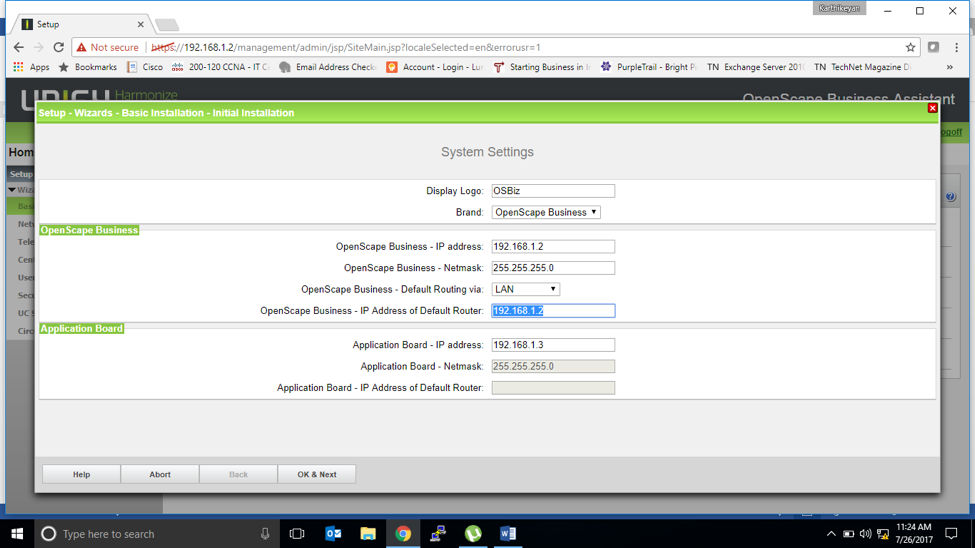Click Application Board Netmask field

553,366
